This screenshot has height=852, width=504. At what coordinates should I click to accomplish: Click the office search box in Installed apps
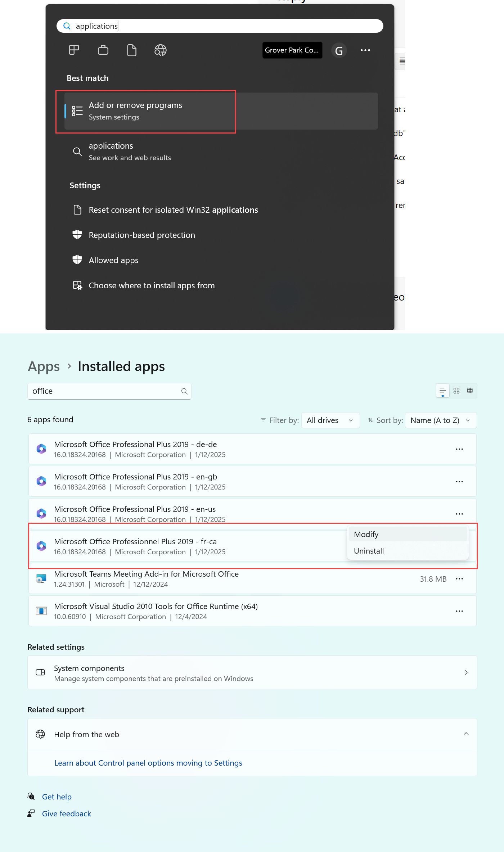[109, 391]
